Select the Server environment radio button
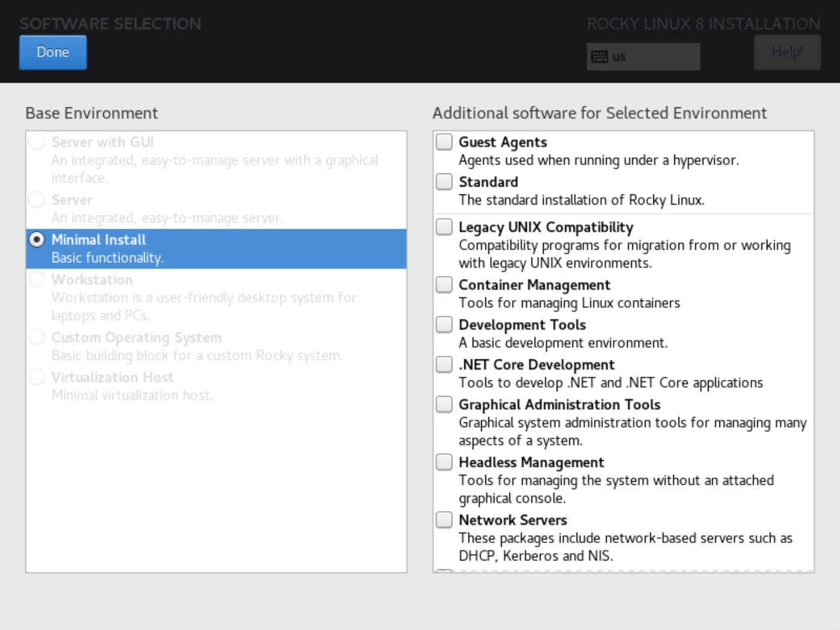The image size is (840, 630). 37,200
